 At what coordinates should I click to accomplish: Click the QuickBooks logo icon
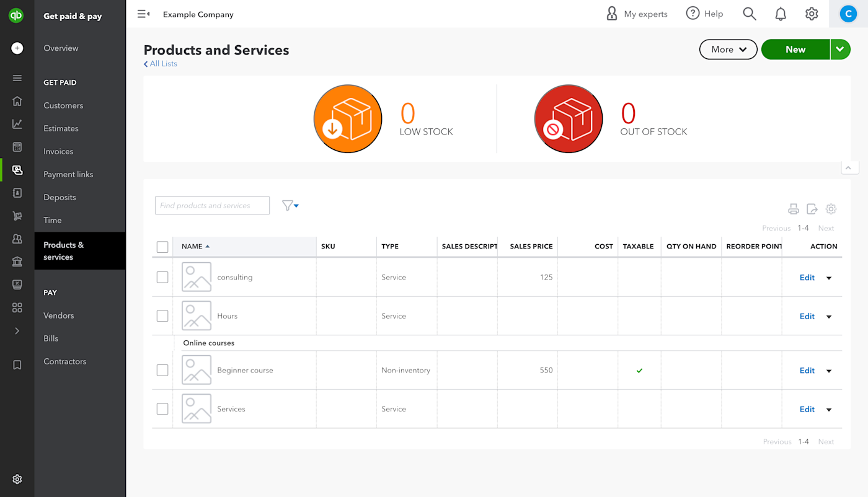[17, 15]
